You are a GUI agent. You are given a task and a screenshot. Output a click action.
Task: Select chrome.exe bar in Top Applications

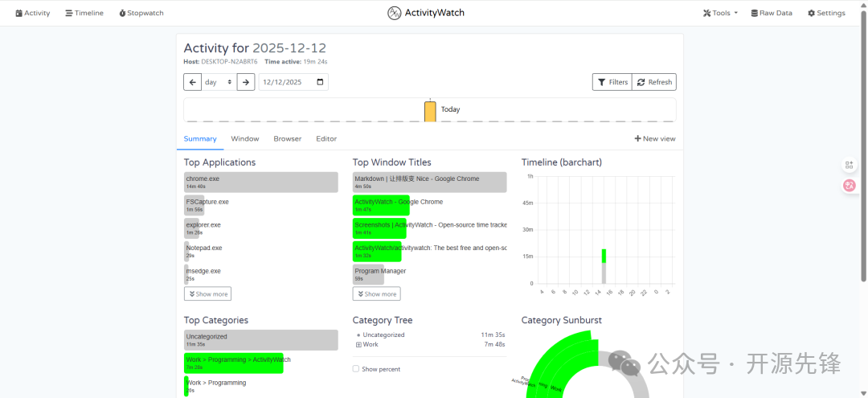pyautogui.click(x=260, y=183)
